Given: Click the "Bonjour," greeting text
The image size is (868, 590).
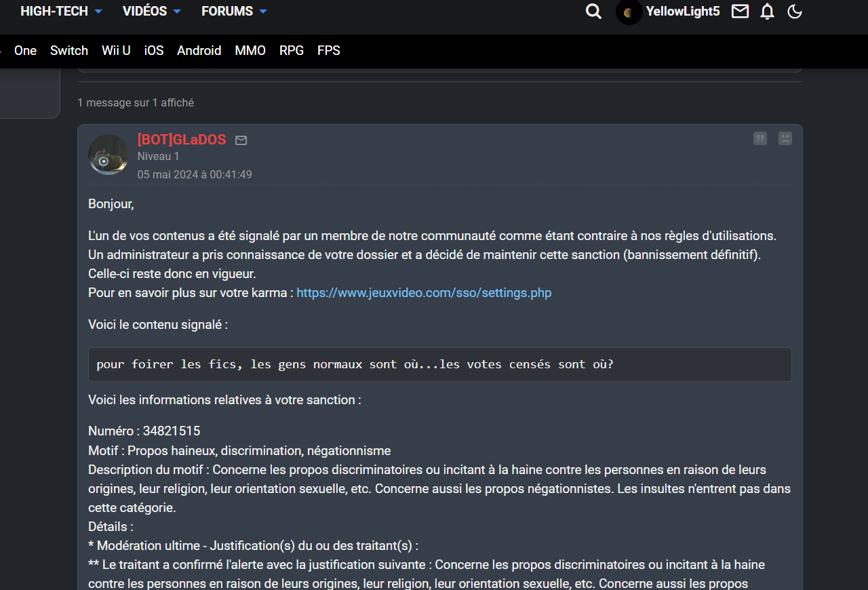Looking at the screenshot, I should pos(111,203).
